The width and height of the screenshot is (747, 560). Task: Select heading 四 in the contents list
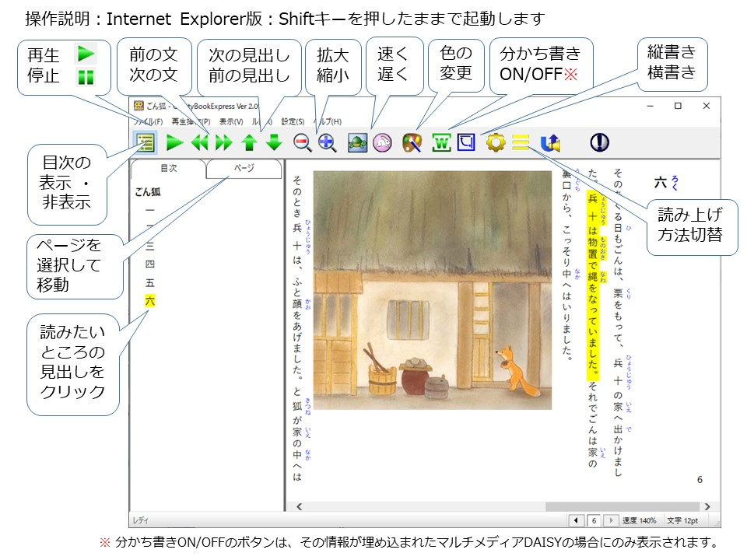(150, 264)
